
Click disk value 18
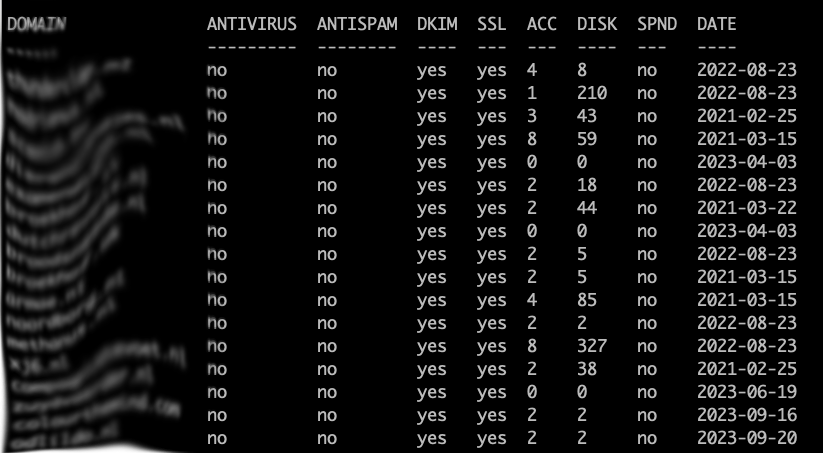pos(587,185)
